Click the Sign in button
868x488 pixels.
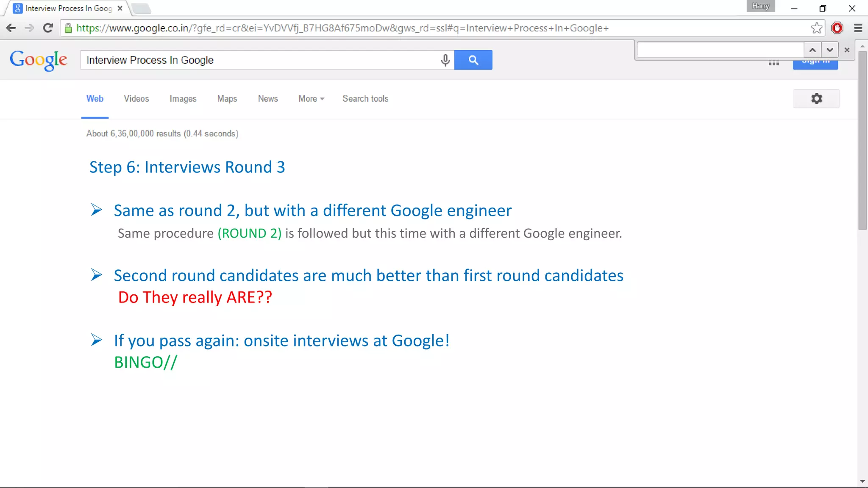815,65
